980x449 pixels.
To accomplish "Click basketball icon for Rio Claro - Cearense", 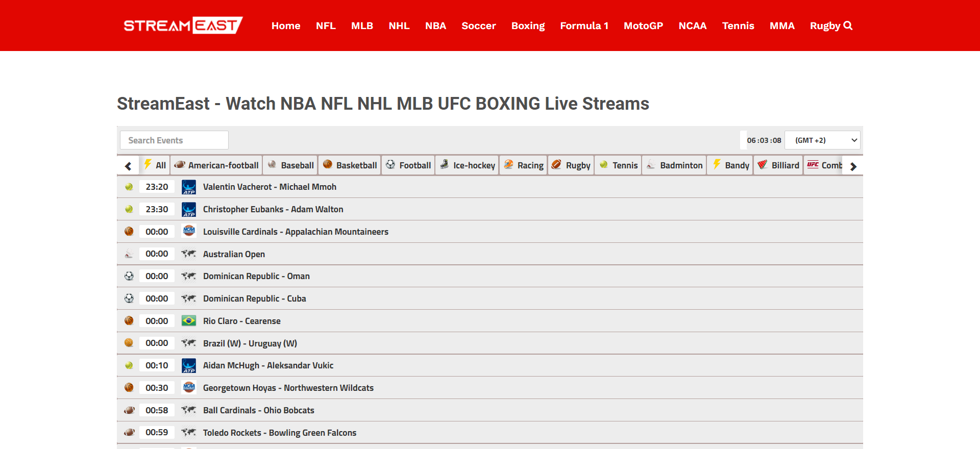I will [x=129, y=321].
